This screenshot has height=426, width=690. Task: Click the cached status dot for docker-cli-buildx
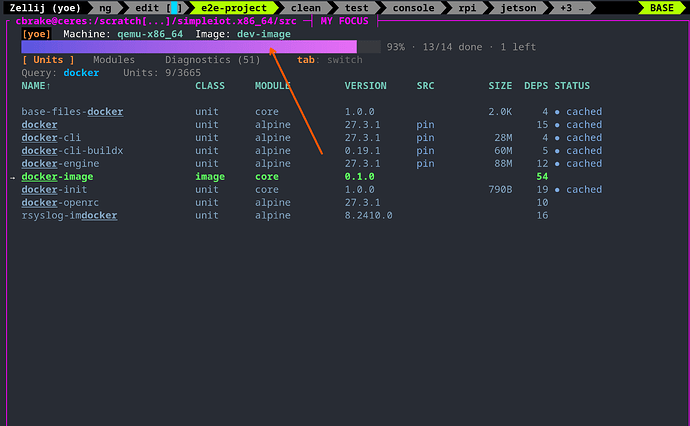tap(557, 151)
